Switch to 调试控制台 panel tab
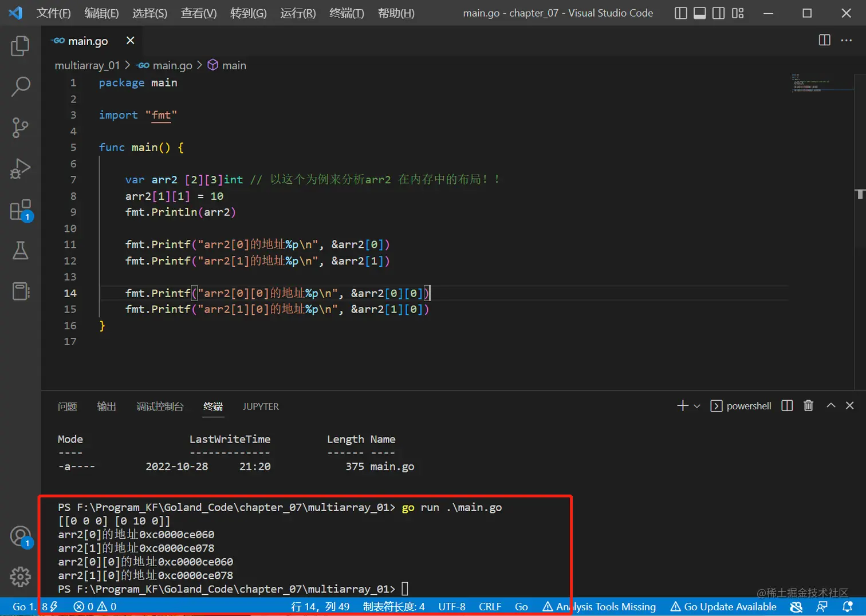 (160, 406)
